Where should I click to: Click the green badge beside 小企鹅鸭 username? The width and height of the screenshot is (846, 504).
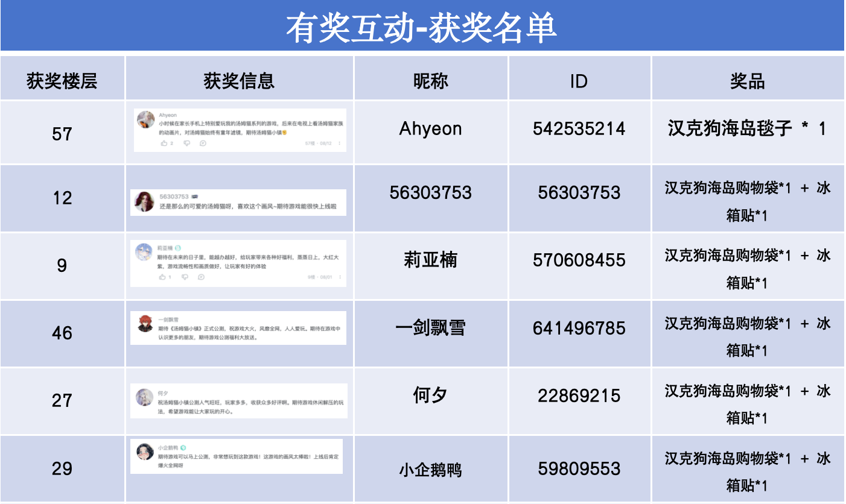point(183,448)
